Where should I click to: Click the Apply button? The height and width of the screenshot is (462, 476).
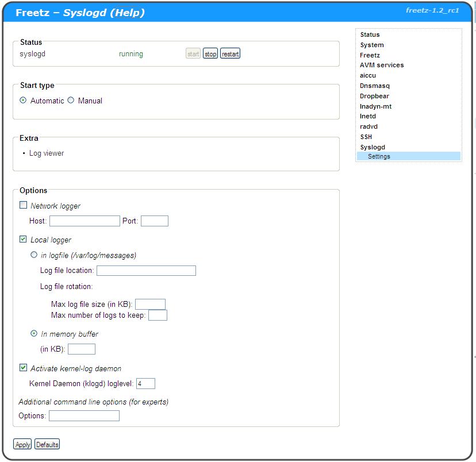tap(23, 444)
